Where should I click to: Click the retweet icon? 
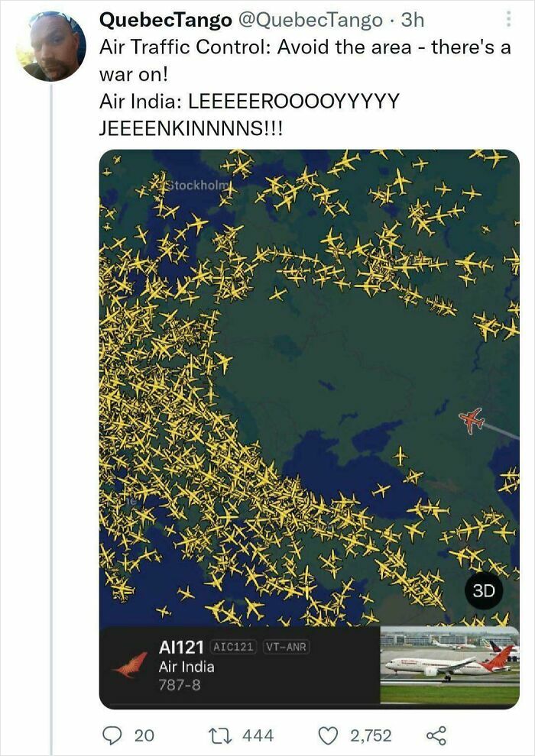point(221,735)
